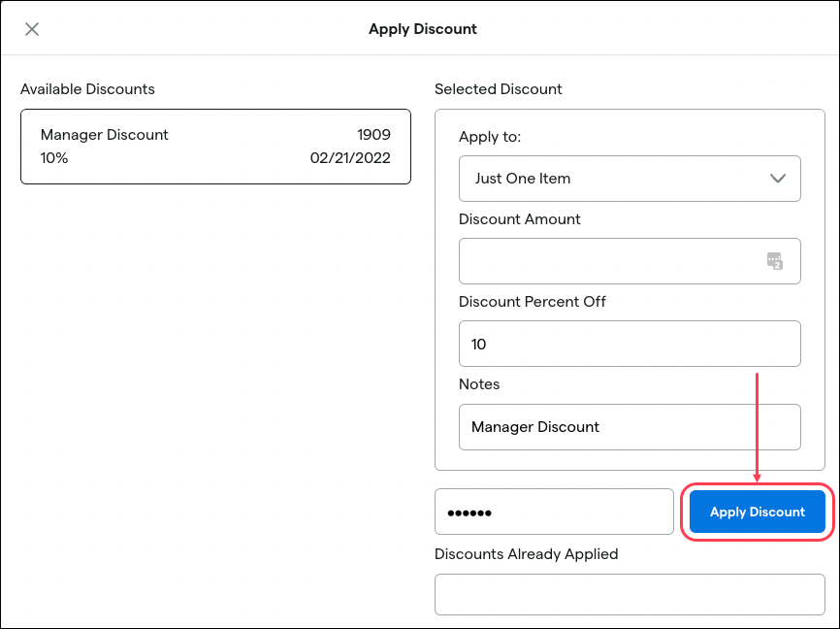Viewport: 840px width, 629px height.
Task: Click the Apply Discount dialog title
Action: tap(423, 29)
